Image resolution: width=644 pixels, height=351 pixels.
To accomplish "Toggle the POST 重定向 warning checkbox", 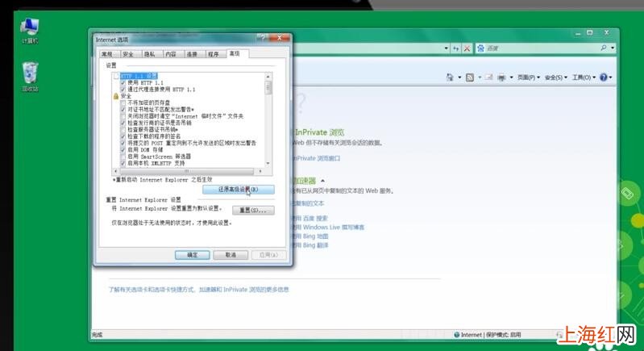I will coord(123,143).
